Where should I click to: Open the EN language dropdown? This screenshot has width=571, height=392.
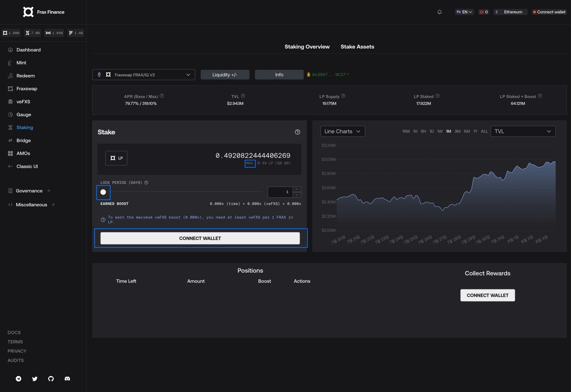click(x=464, y=12)
